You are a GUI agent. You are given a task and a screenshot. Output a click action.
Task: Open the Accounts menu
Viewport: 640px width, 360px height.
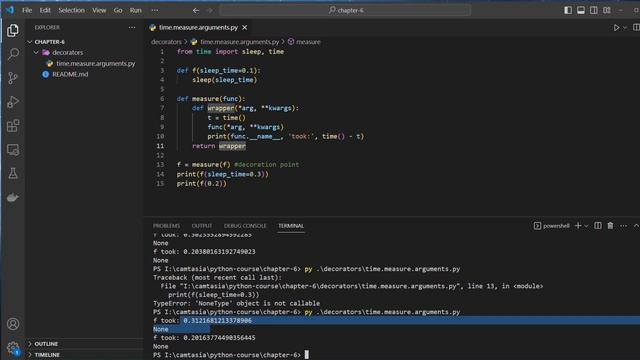[x=13, y=324]
